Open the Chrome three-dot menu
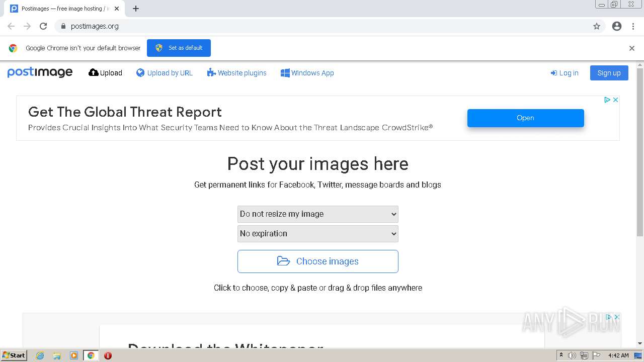Screen dimensions: 644x362 coord(633,26)
